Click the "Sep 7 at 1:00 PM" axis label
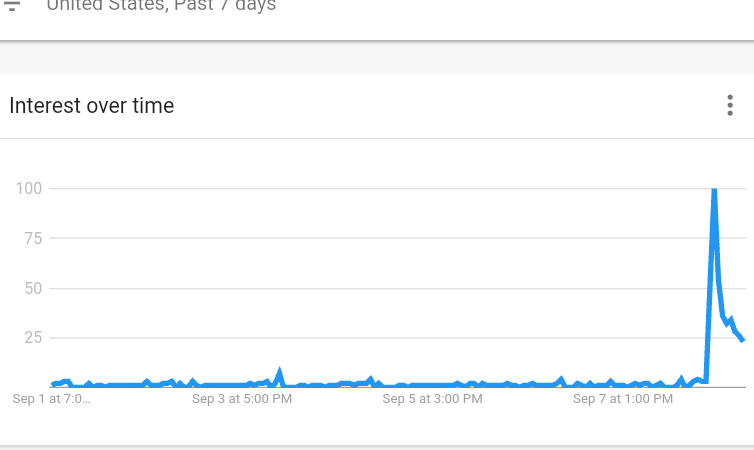 coord(622,400)
